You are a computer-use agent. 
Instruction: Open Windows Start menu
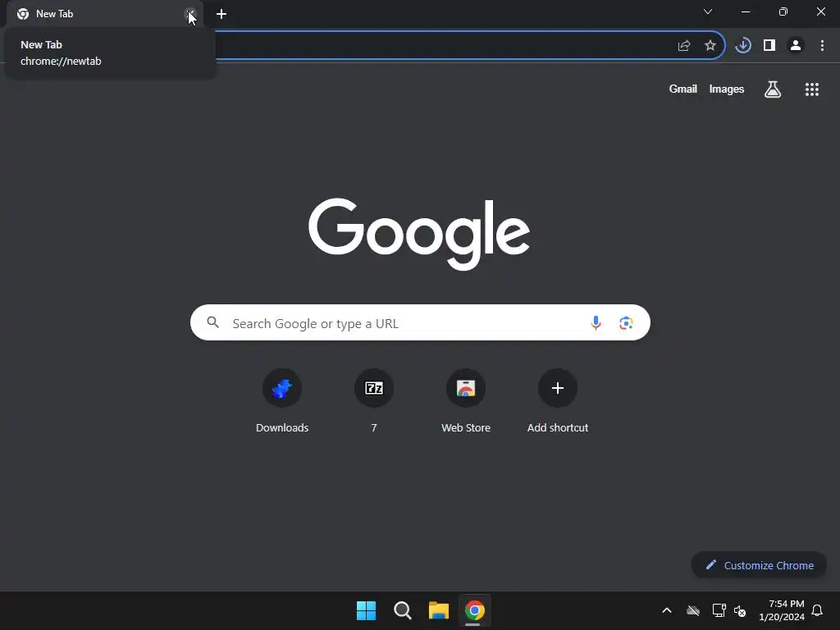click(367, 610)
